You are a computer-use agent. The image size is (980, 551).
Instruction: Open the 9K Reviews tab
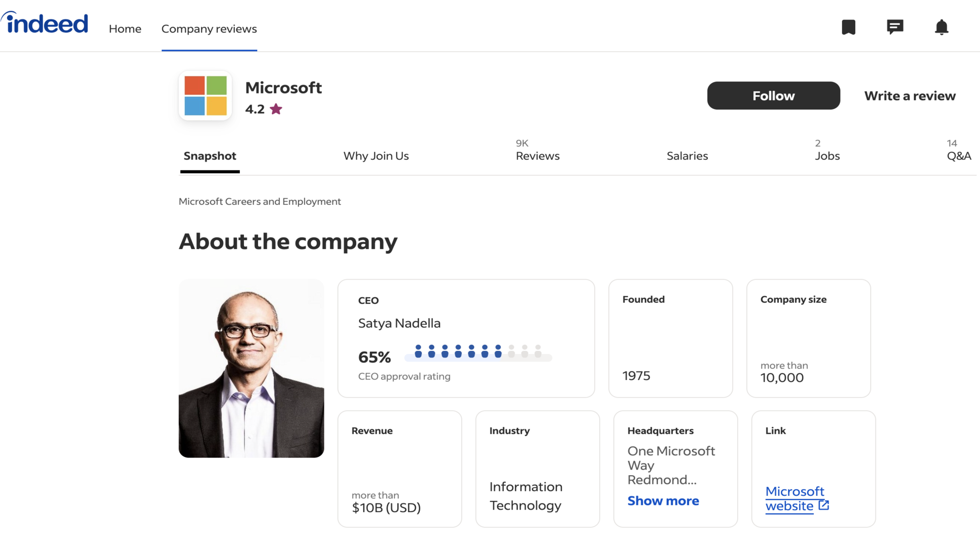[537, 150]
